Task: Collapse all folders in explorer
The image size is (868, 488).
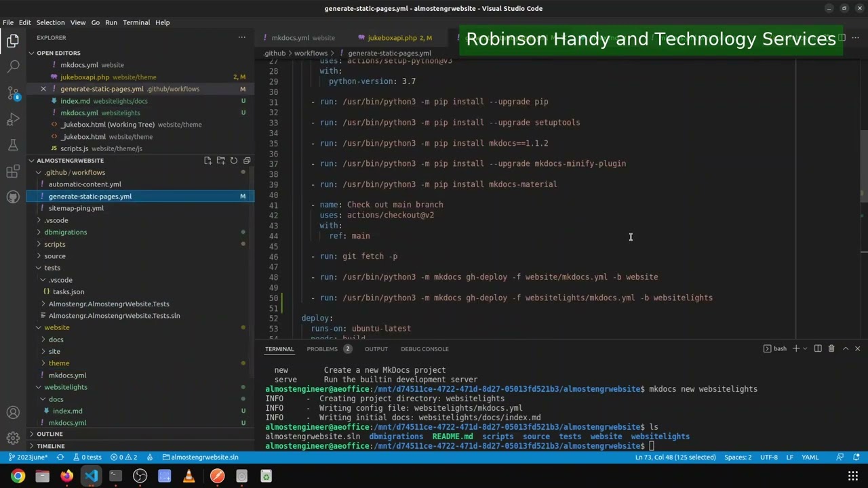Action: (x=247, y=161)
